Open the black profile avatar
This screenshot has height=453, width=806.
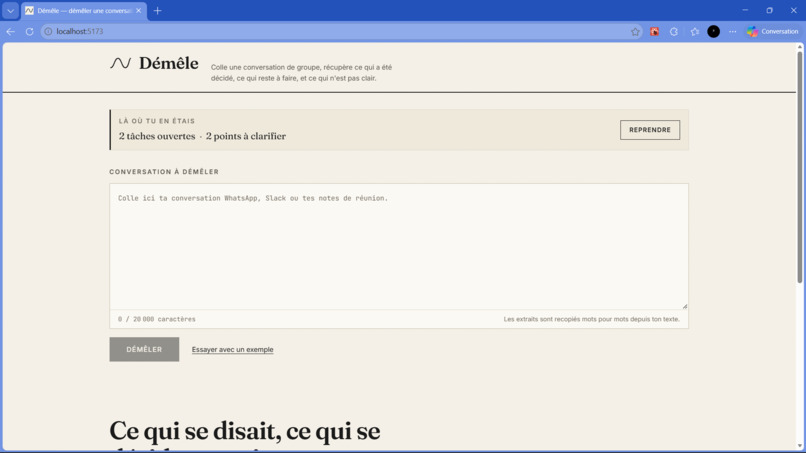click(713, 31)
